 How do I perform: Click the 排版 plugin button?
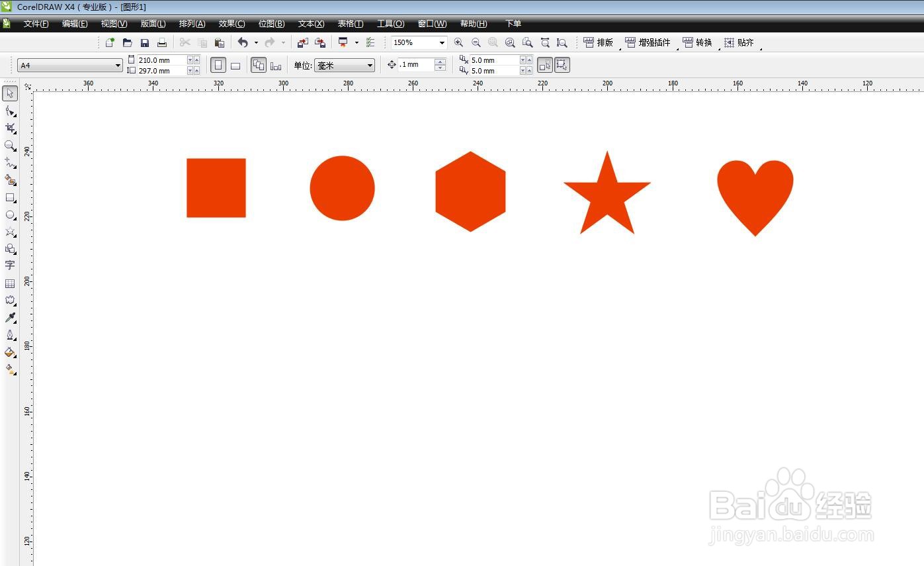tap(599, 42)
